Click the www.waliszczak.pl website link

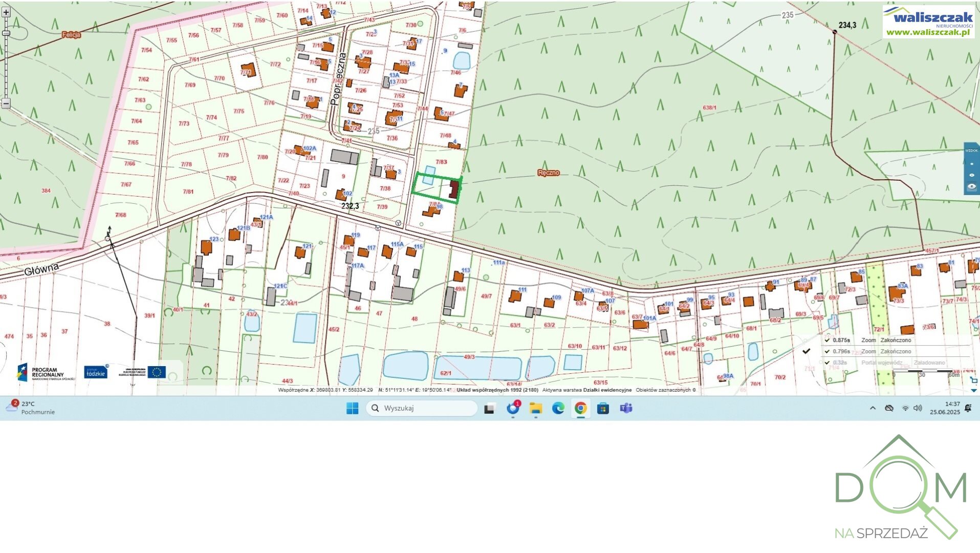coord(928,32)
